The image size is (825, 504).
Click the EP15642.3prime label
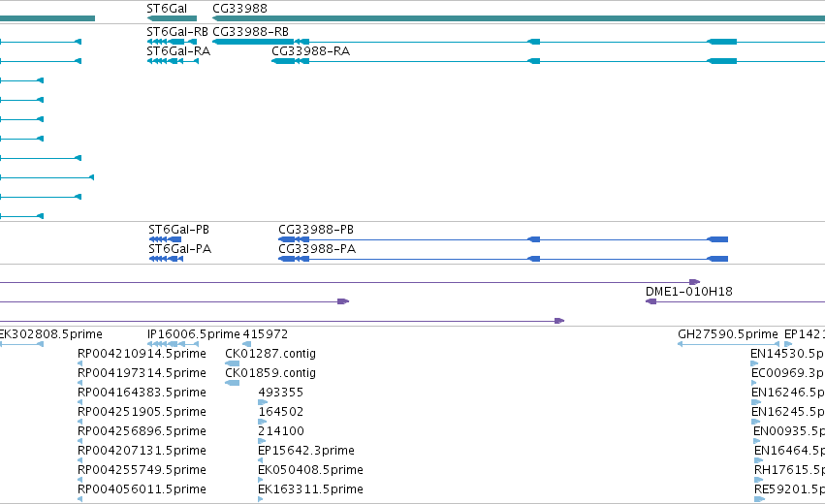point(306,451)
